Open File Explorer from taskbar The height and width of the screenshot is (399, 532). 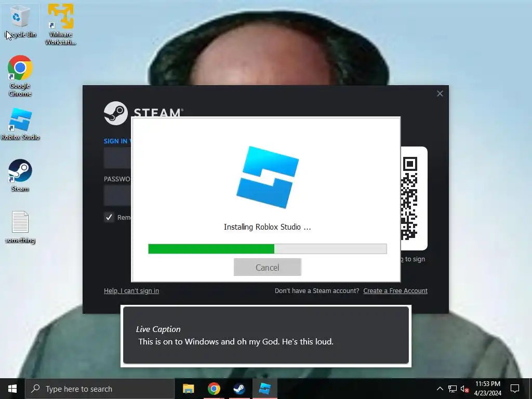[188, 389]
